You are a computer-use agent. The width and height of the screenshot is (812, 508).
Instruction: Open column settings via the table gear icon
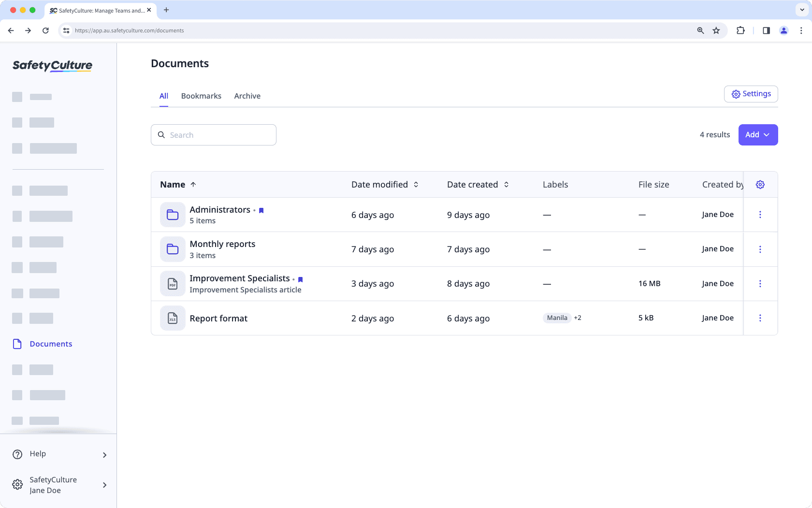(x=760, y=184)
